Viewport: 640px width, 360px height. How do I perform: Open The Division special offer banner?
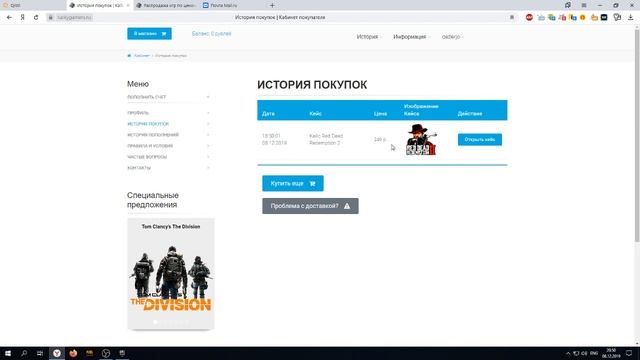(171, 273)
